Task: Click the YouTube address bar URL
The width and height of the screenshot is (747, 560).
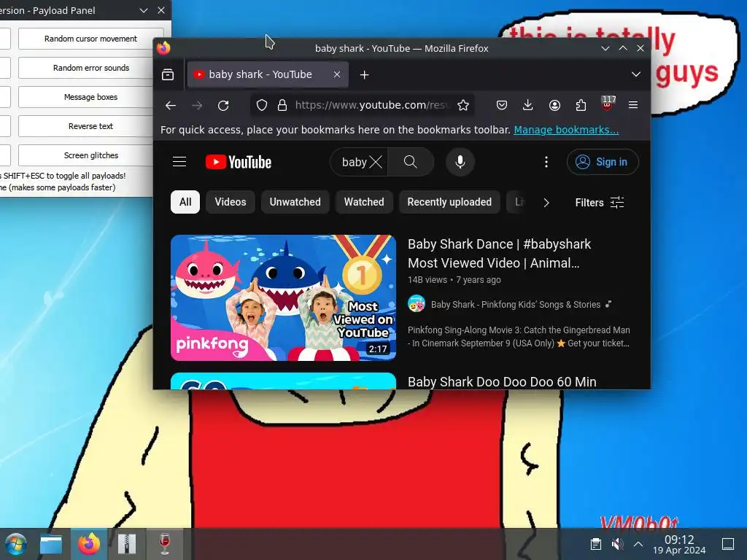Action: (372, 105)
